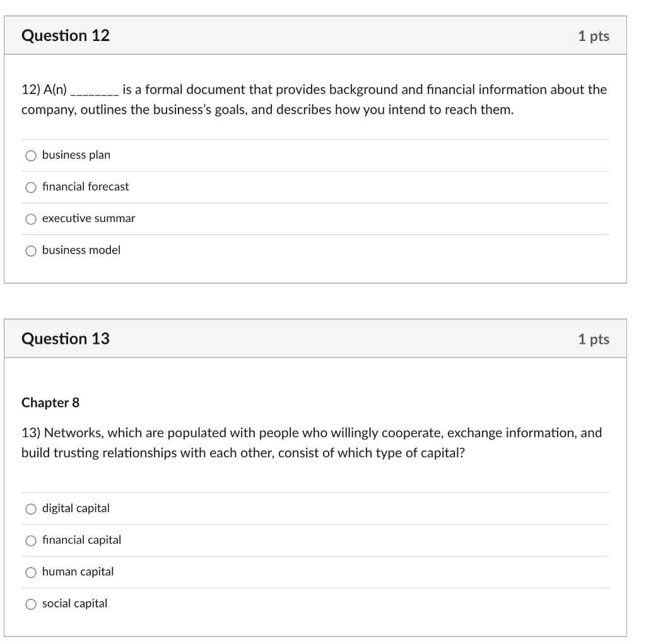Choose financial capital as the answer
Screen dimensions: 646x644
tap(30, 540)
